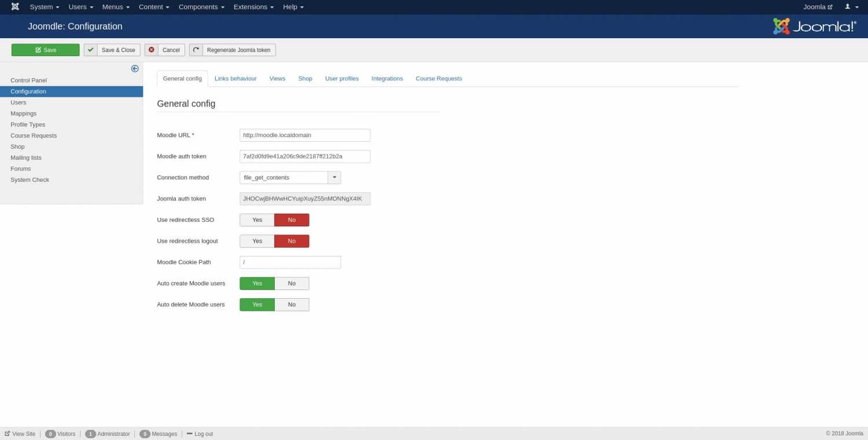868x440 pixels.
Task: Enable redirectless SSO by choosing Yes
Action: pyautogui.click(x=257, y=220)
